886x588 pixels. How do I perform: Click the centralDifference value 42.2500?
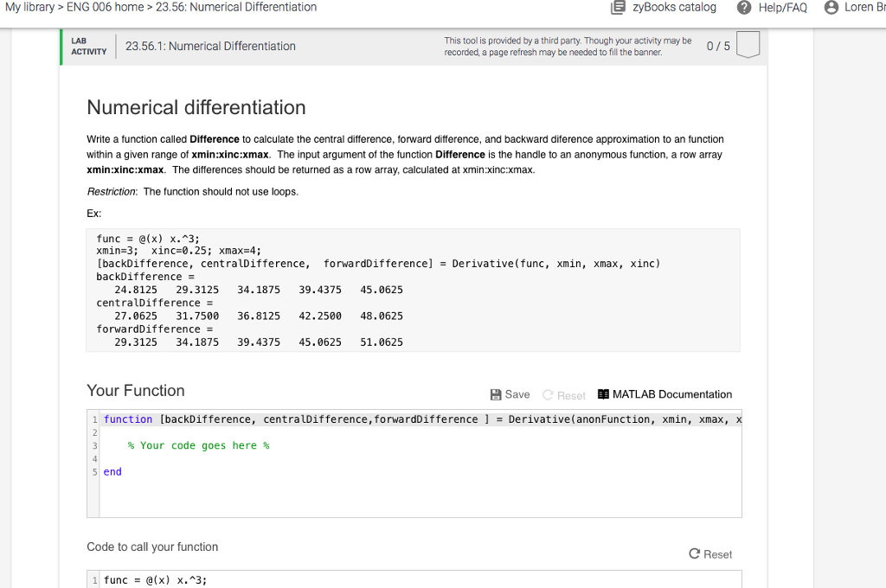click(x=320, y=316)
